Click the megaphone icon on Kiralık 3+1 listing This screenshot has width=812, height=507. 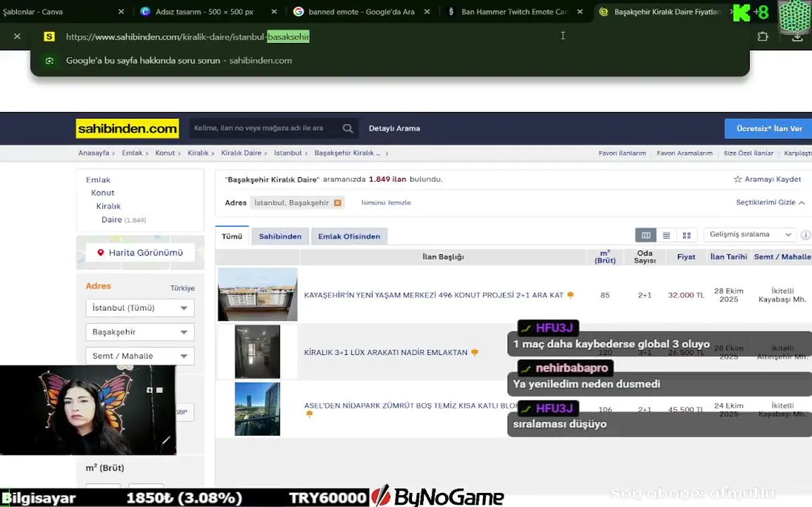pyautogui.click(x=475, y=352)
